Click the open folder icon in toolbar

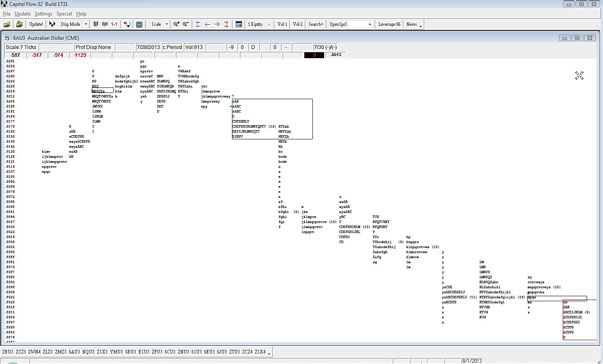tap(7, 24)
